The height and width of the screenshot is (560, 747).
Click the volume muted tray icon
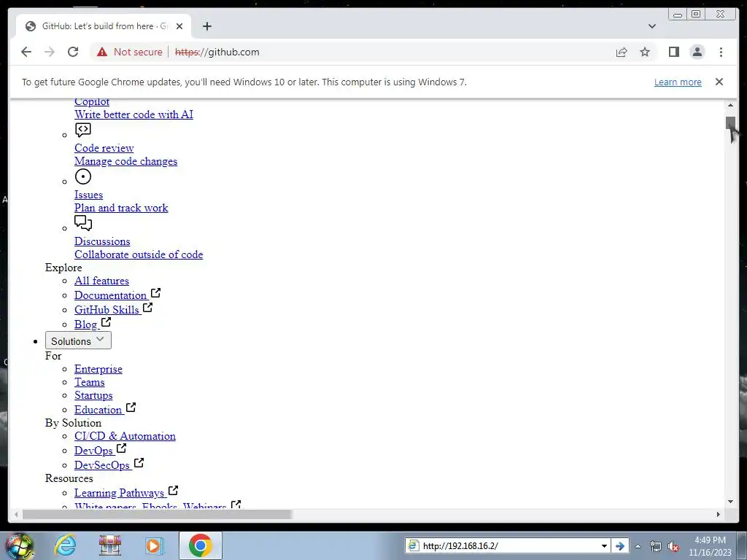click(x=673, y=547)
